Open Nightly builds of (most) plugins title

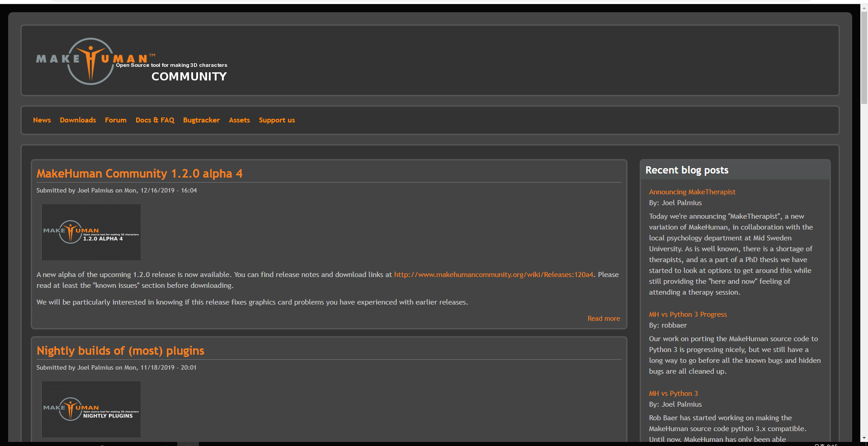[x=120, y=351]
